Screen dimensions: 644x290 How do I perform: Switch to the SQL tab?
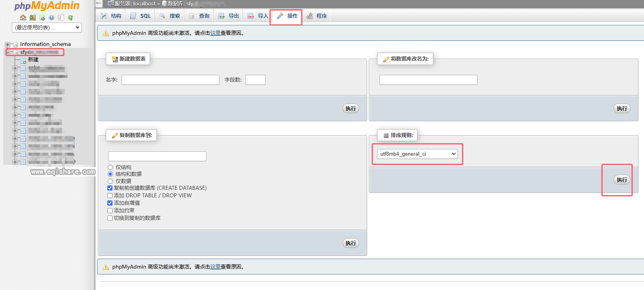point(141,16)
